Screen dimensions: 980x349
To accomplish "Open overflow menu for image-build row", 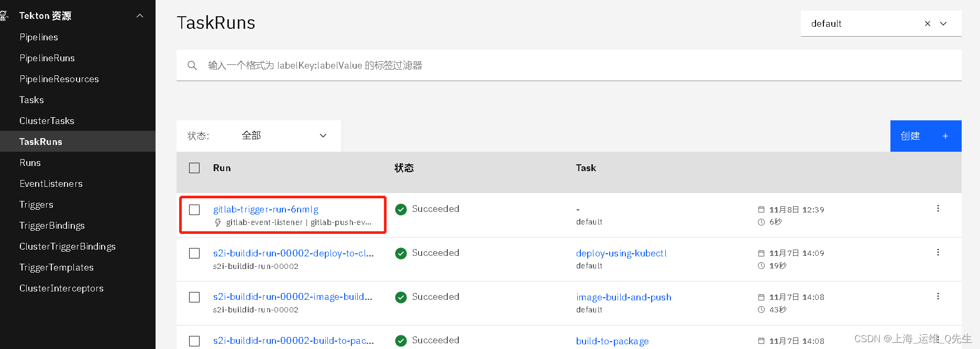I will (938, 296).
